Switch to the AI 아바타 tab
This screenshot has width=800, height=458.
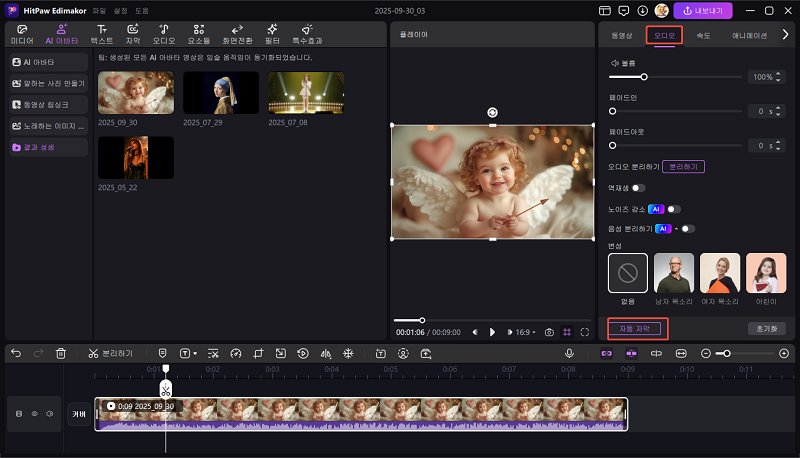(62, 34)
